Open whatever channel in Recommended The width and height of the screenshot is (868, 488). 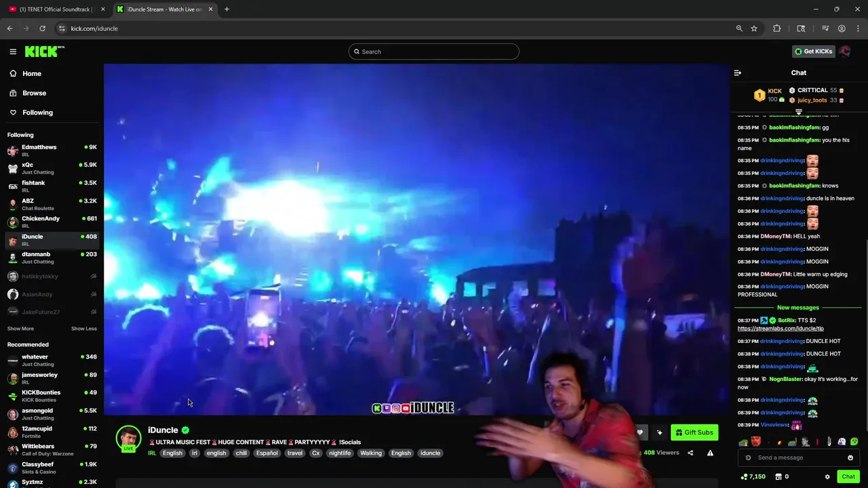point(52,360)
